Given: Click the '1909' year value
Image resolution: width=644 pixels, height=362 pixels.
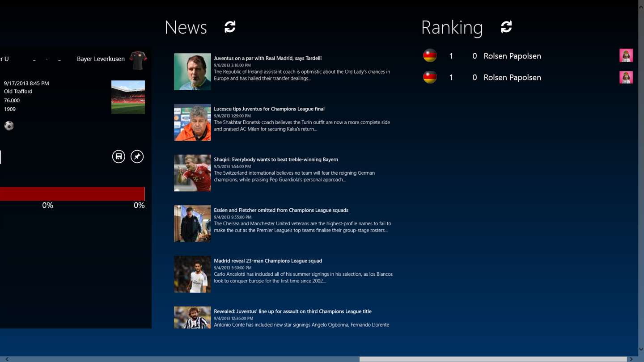Looking at the screenshot, I should point(10,109).
